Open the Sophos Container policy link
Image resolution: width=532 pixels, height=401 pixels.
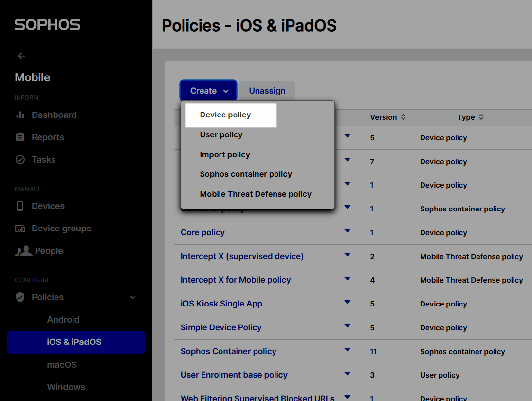coord(228,351)
